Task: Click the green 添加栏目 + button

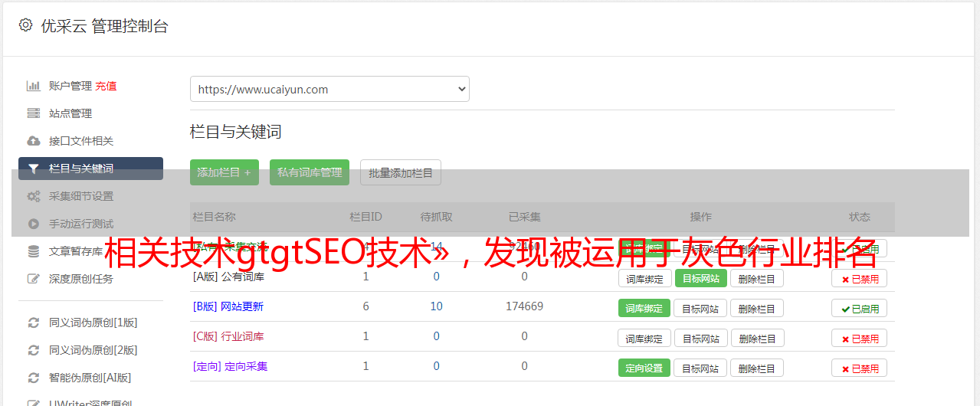Action: tap(225, 172)
